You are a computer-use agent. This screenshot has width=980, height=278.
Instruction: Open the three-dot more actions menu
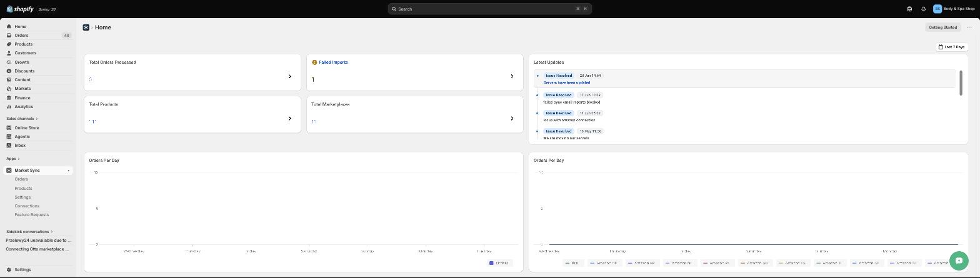coord(969,27)
